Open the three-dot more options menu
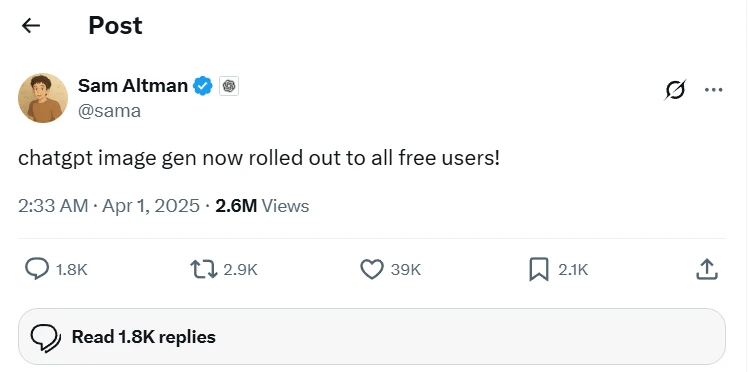The height and width of the screenshot is (372, 748). click(x=714, y=90)
